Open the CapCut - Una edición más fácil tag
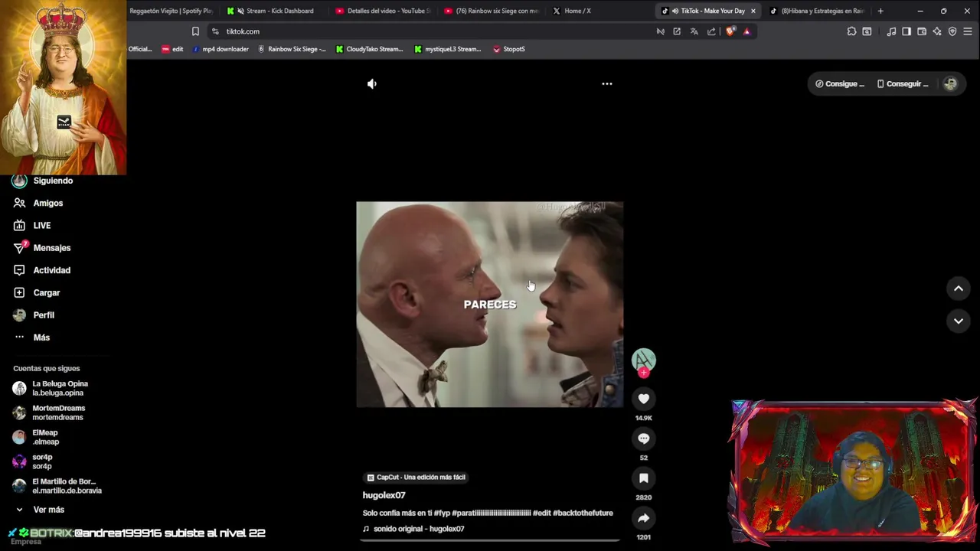This screenshot has width=980, height=551. (416, 478)
